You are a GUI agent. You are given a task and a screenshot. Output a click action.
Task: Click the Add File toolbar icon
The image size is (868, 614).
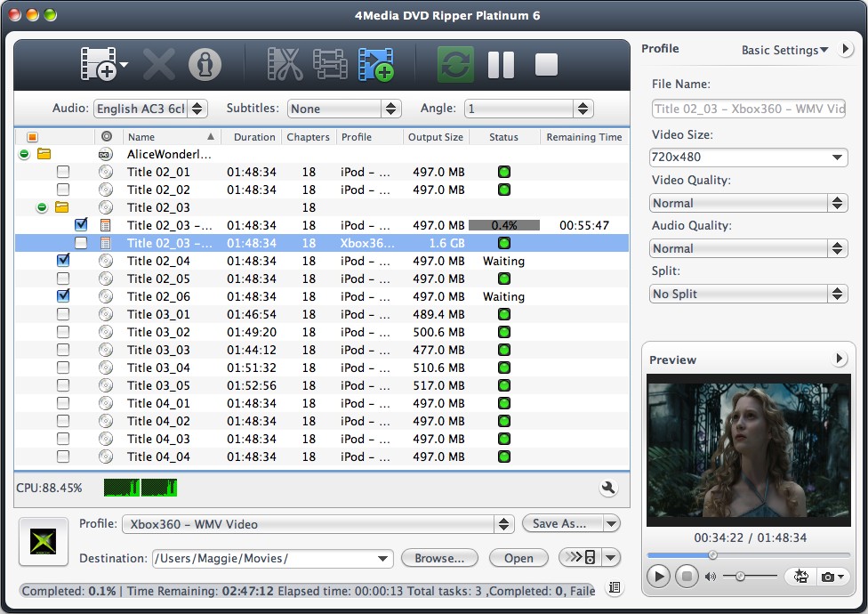(100, 62)
